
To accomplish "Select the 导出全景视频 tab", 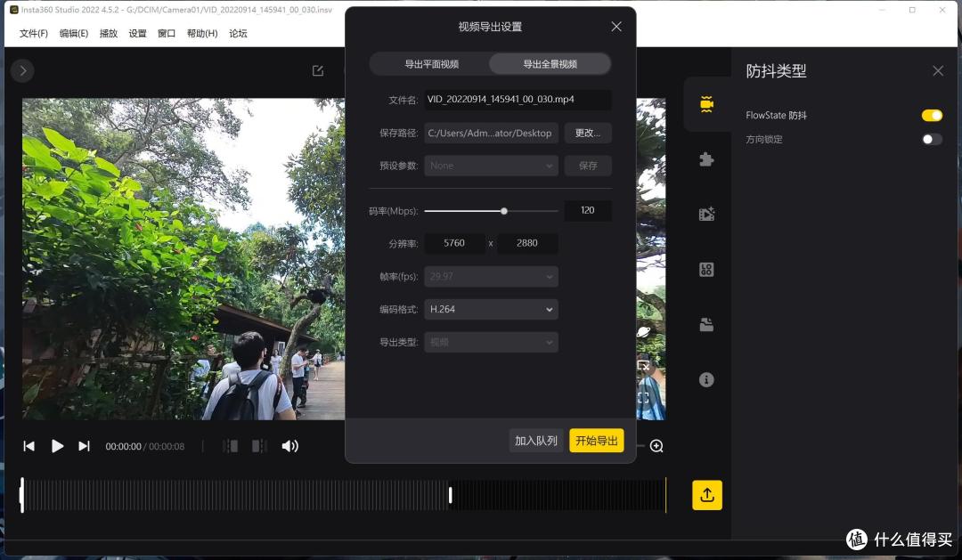I will (550, 64).
